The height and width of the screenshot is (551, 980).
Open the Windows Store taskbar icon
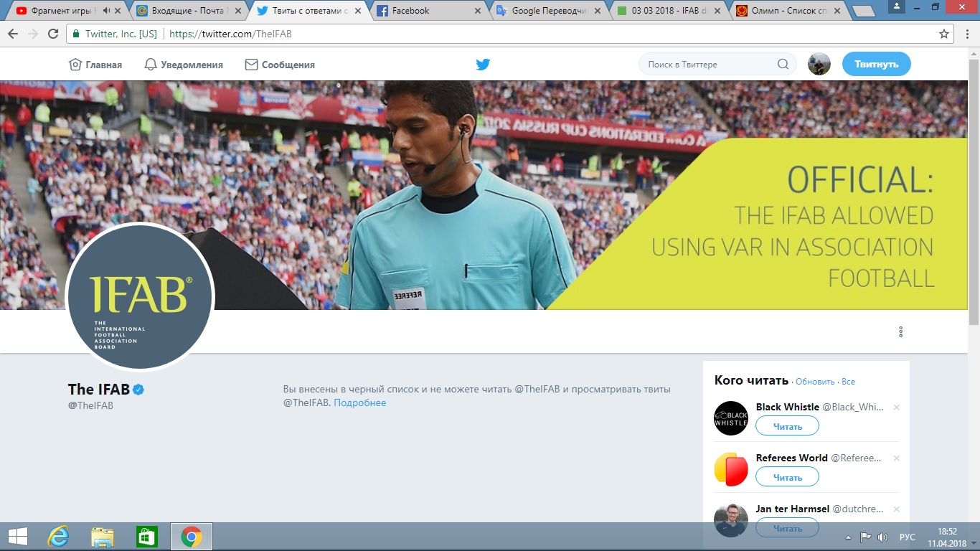pyautogui.click(x=146, y=537)
